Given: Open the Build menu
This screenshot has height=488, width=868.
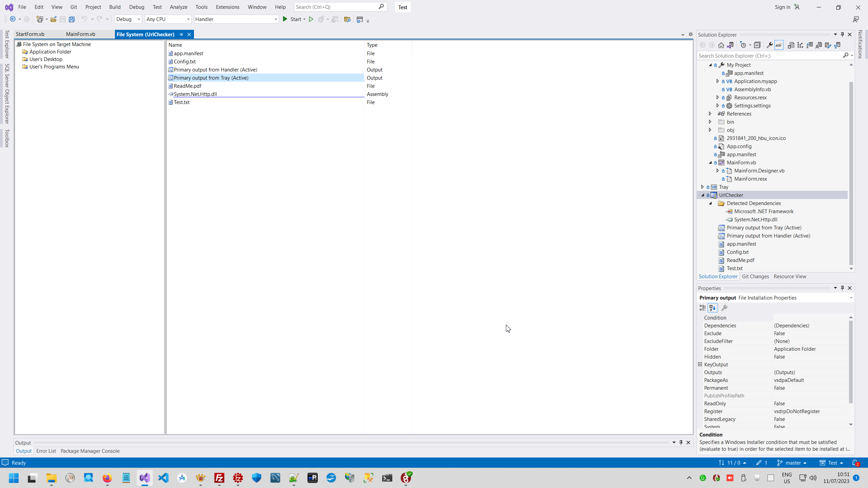Looking at the screenshot, I should [x=115, y=7].
